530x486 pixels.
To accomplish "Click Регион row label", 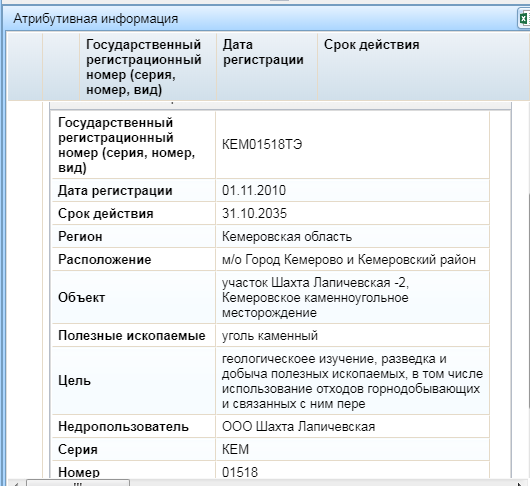I will click(80, 237).
